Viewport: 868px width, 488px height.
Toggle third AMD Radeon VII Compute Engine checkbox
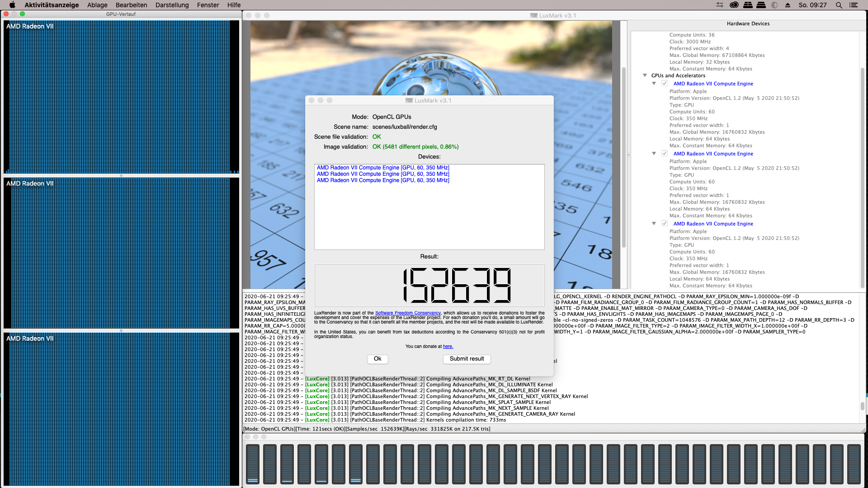(664, 224)
